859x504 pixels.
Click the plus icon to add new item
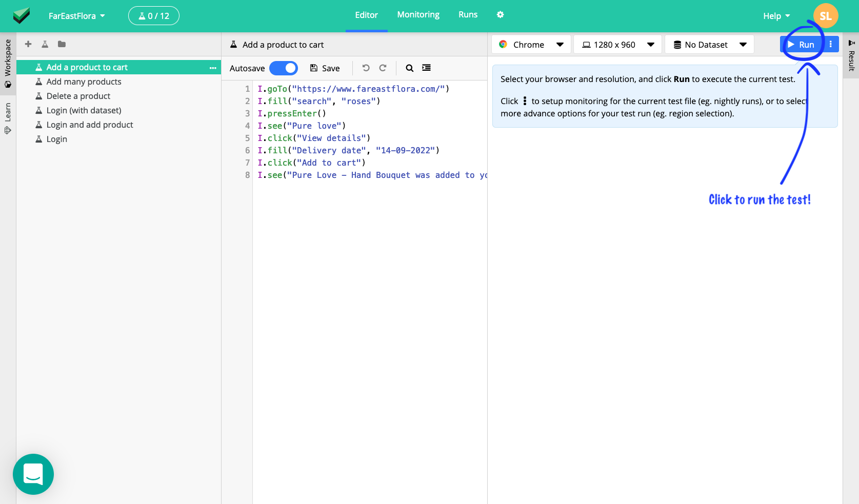pos(28,44)
